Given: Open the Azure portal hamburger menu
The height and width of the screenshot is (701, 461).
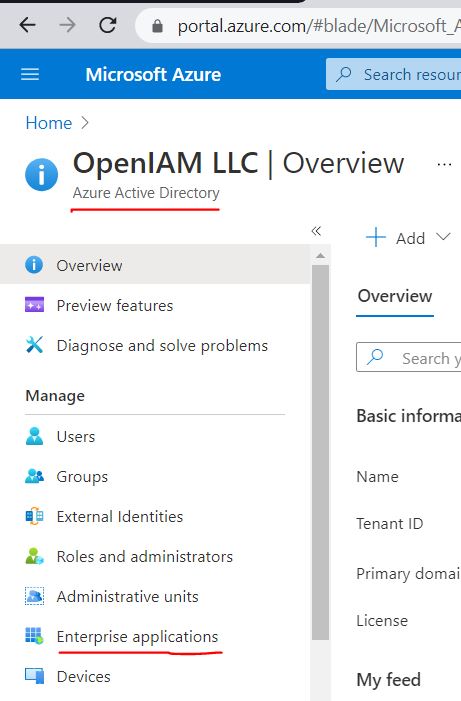Looking at the screenshot, I should 30,74.
